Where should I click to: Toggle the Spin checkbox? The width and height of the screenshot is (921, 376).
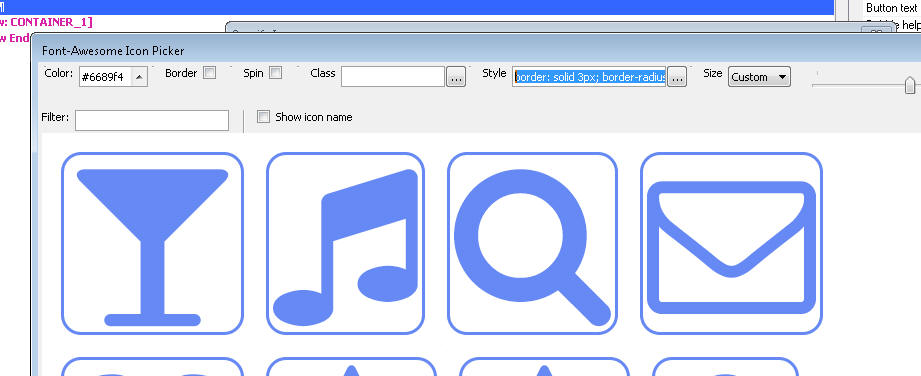point(275,73)
